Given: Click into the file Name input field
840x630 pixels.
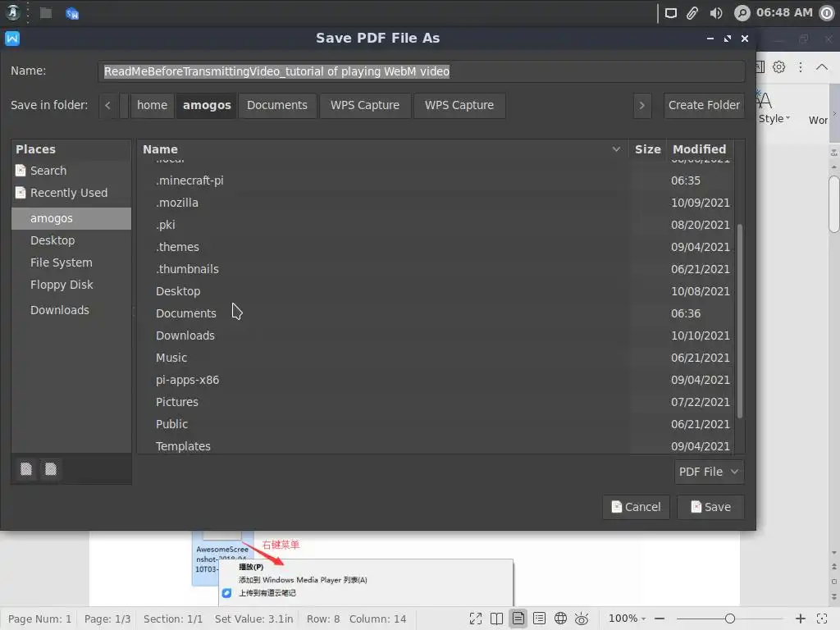Looking at the screenshot, I should point(421,71).
